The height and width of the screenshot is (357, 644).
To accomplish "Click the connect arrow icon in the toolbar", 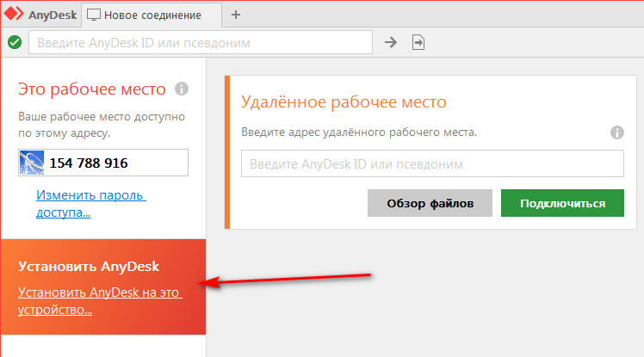I will pos(391,42).
